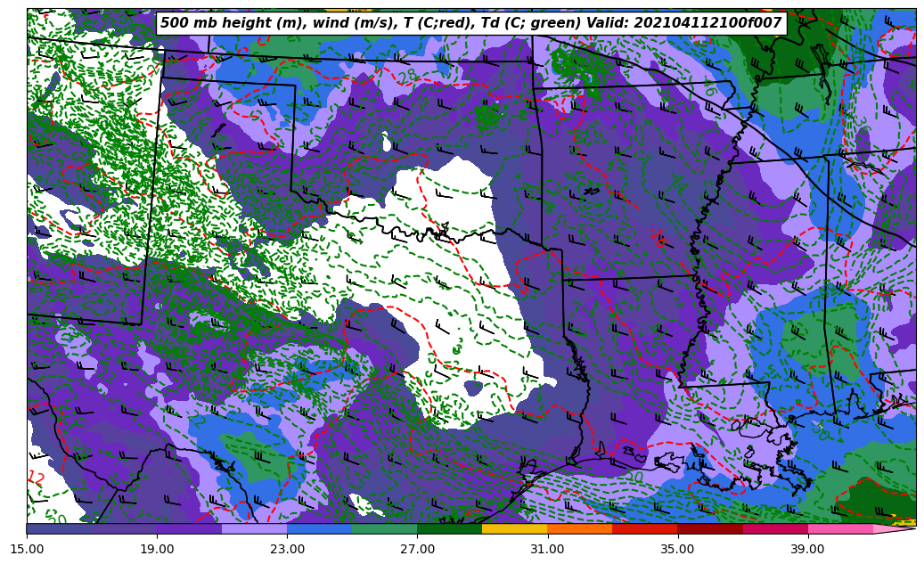Select the medium green colorbar segment before 27.00
Viewport: 924px width, 564px height.
(x=384, y=528)
